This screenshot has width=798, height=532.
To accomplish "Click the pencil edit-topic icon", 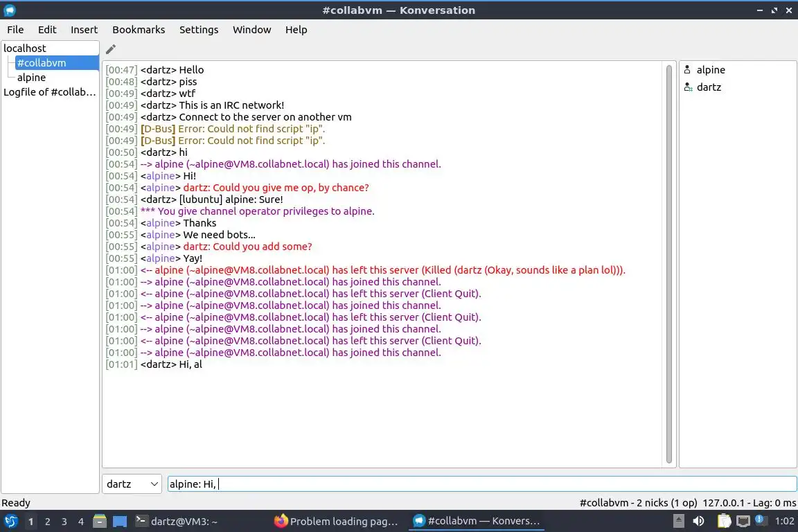I will click(110, 49).
